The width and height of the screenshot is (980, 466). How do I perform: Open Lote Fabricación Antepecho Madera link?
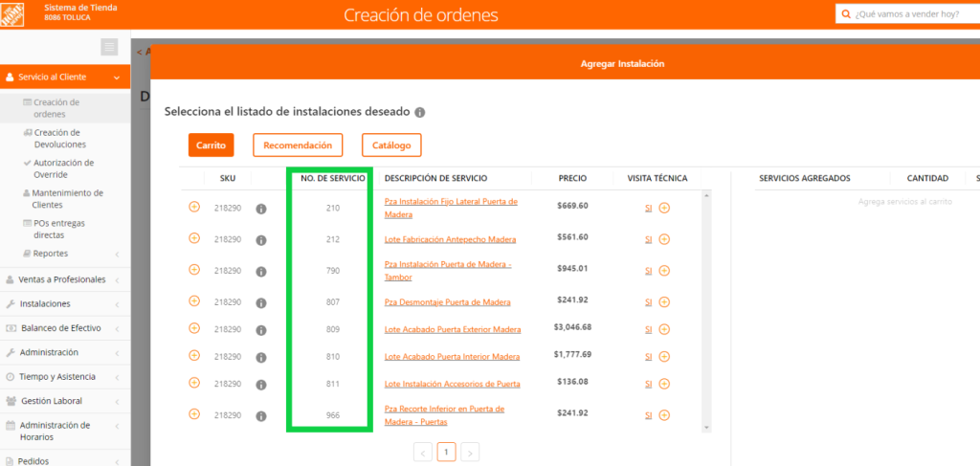450,240
